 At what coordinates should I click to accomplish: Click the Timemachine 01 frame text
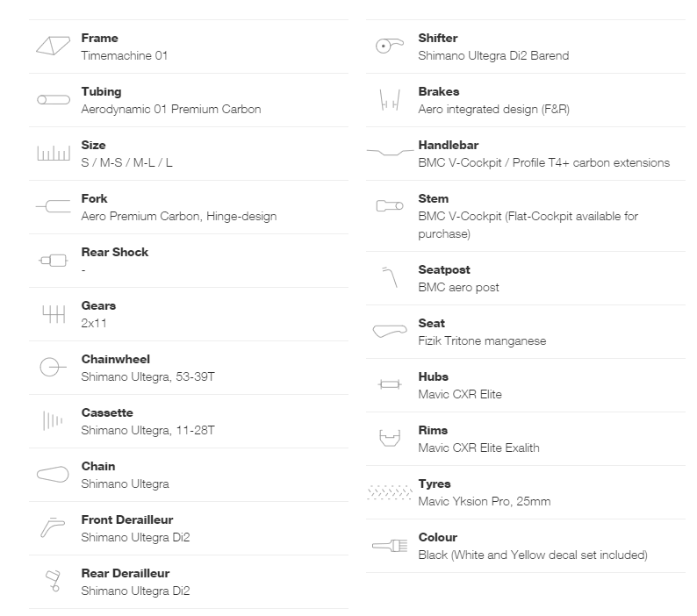125,55
